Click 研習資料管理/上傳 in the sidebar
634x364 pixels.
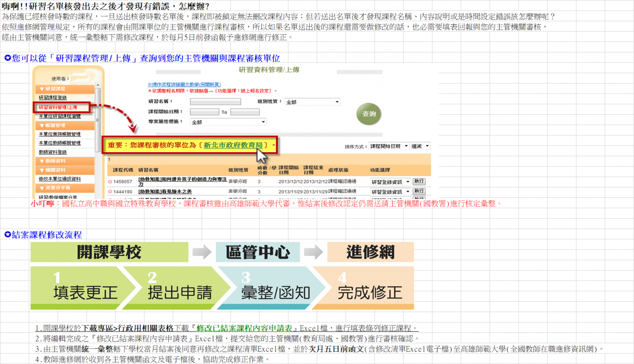58,107
